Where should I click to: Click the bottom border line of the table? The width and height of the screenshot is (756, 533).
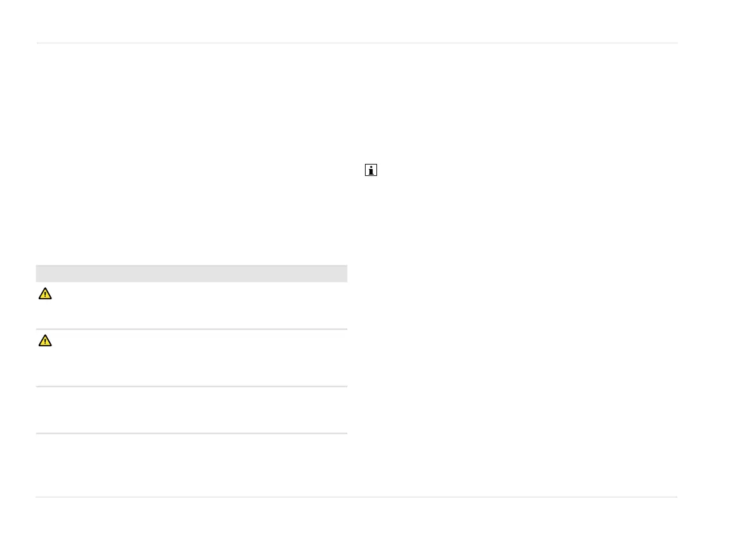pyautogui.click(x=192, y=433)
